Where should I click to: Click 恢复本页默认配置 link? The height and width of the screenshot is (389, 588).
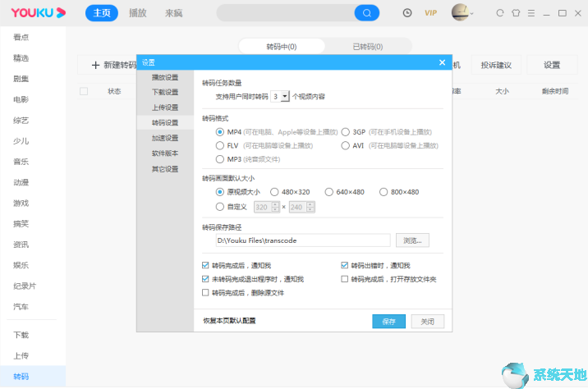click(229, 321)
